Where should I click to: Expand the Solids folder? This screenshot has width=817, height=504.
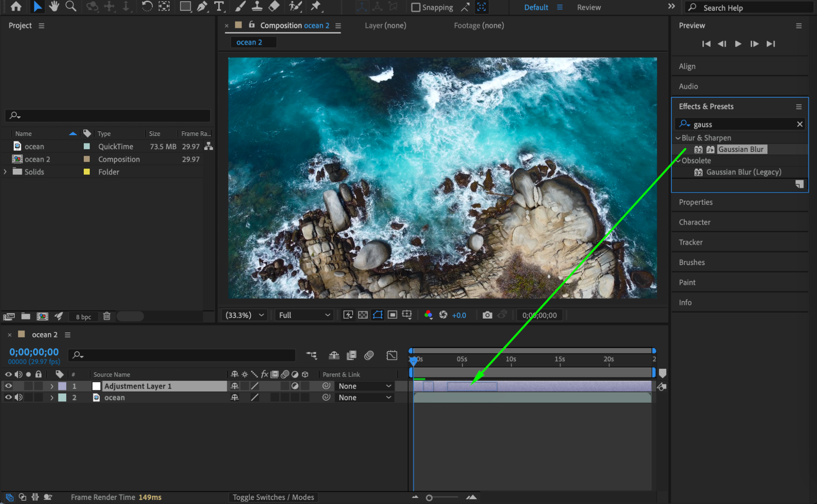(5, 172)
